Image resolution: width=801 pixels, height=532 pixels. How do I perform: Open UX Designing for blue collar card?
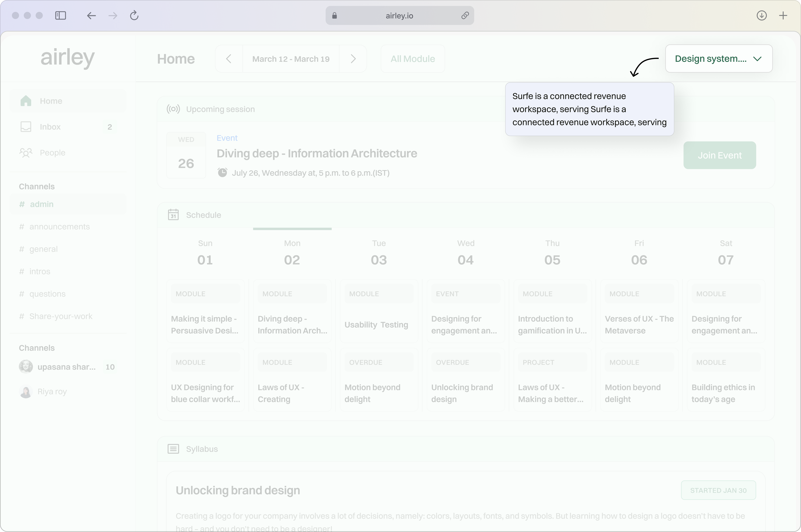coord(205,380)
